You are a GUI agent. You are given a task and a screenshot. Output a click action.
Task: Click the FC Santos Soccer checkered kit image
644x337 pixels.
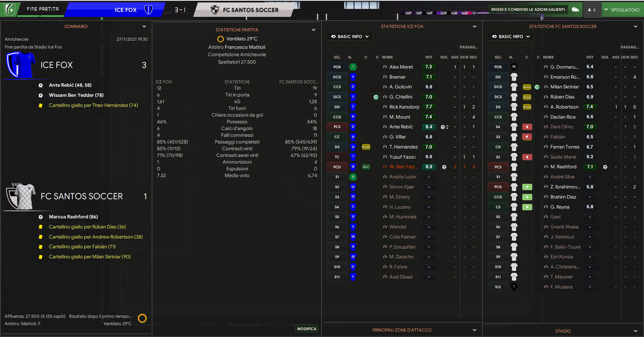tap(20, 196)
